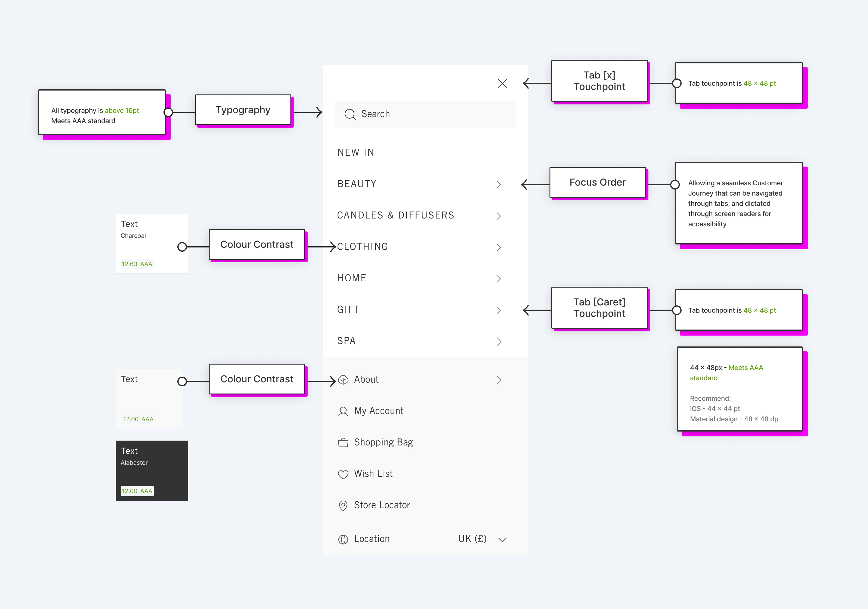Select the Charcoal text contrast swatch
The image size is (868, 609).
152,243
